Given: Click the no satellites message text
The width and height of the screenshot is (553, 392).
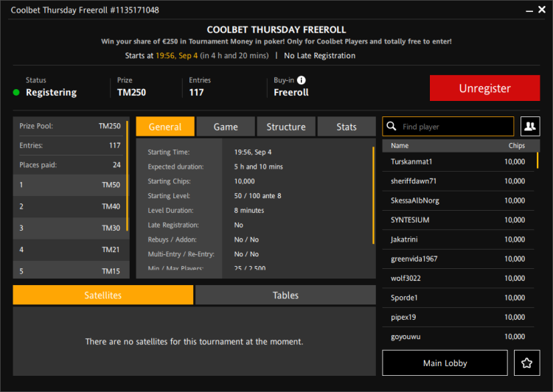Looking at the screenshot, I should (x=195, y=342).
